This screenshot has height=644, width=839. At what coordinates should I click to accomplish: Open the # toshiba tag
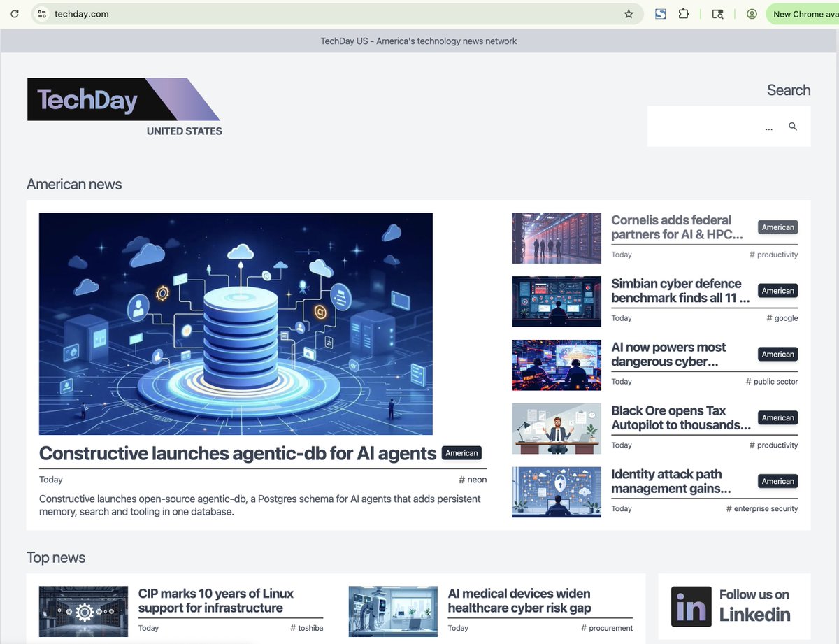pyautogui.click(x=306, y=628)
